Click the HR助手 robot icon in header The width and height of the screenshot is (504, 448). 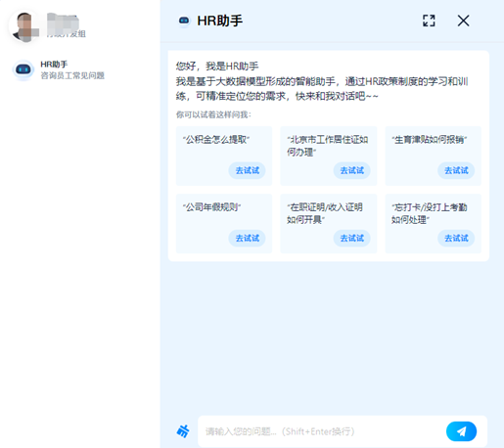(184, 21)
